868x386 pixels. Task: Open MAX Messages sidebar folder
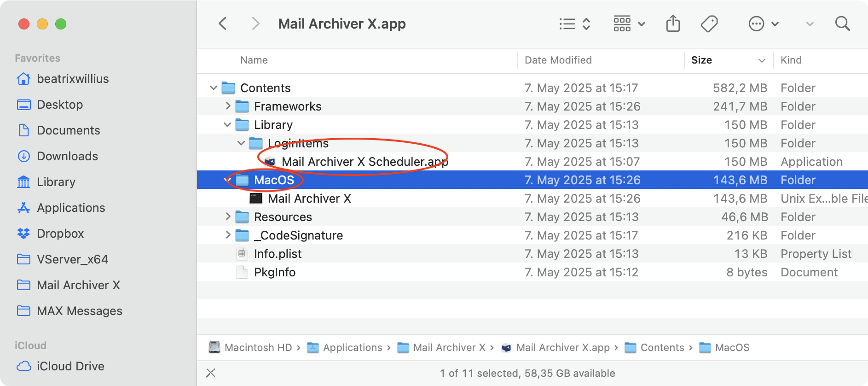(69, 311)
